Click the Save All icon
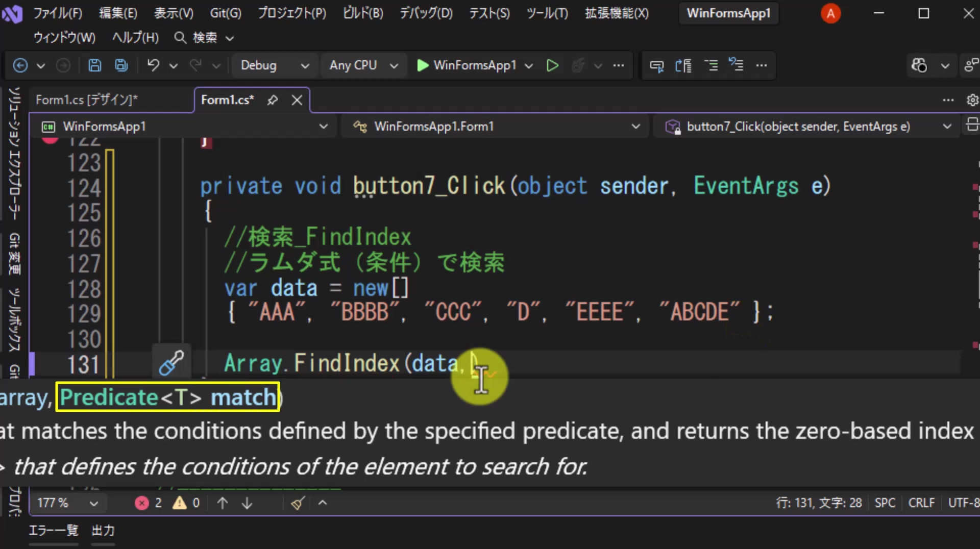Image resolution: width=980 pixels, height=549 pixels. 121,65
